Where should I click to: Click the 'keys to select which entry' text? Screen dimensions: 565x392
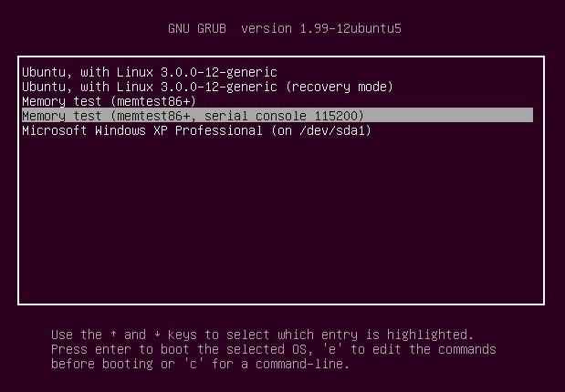[x=262, y=335]
